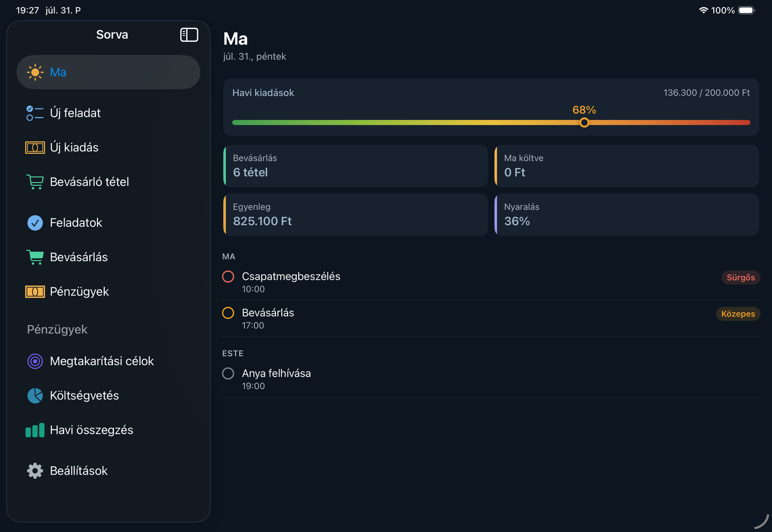Open the Nyaralás 36% card

click(x=627, y=215)
